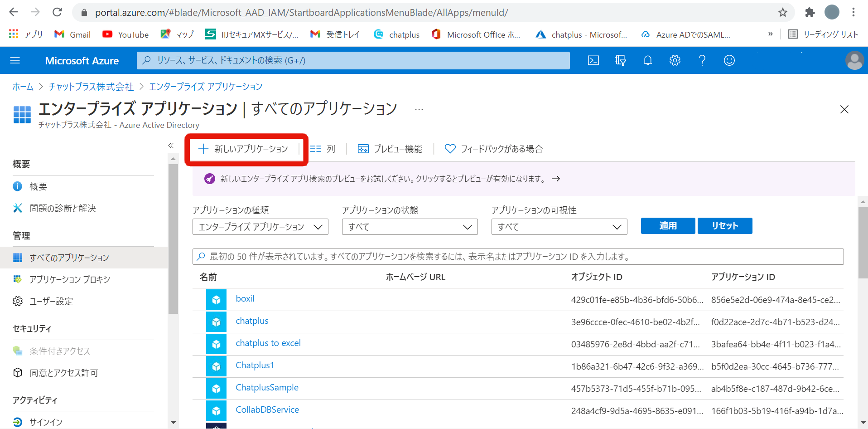The height and width of the screenshot is (429, 868).
Task: Click the 列 columns button
Action: tap(323, 149)
